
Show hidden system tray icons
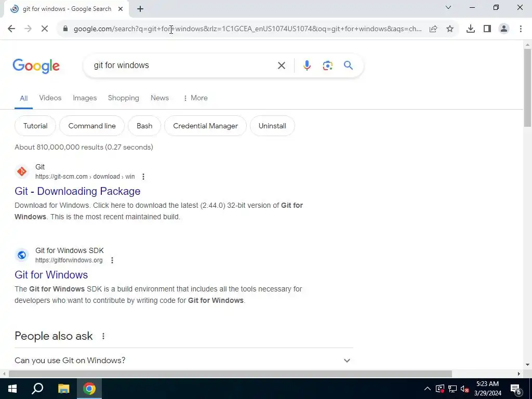tap(428, 389)
